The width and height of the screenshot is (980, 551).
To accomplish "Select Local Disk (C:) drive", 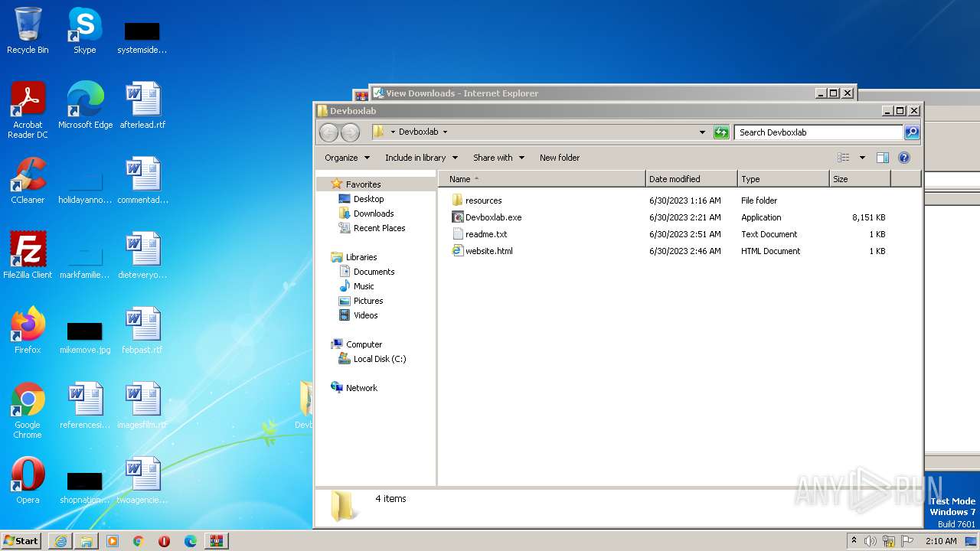I will point(380,359).
